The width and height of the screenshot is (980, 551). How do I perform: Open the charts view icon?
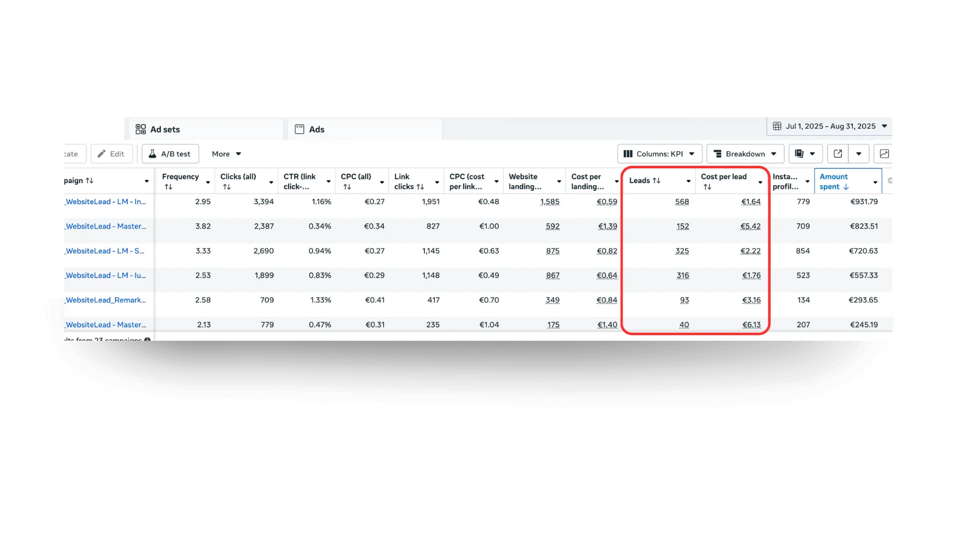pos(884,154)
